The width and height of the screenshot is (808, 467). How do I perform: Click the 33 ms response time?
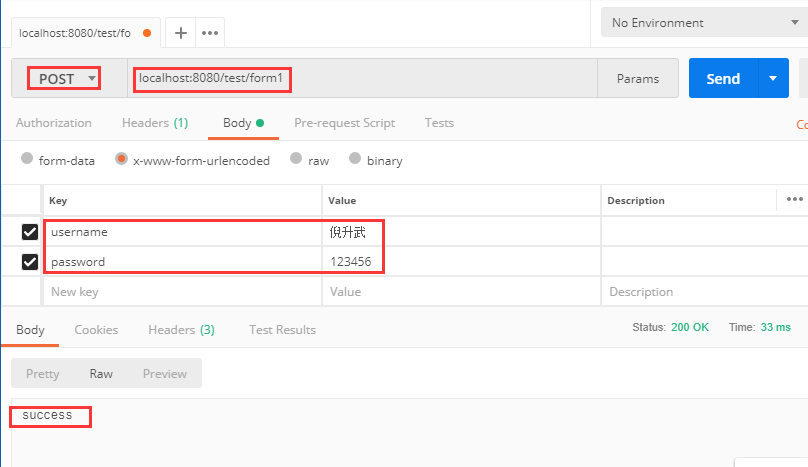point(776,327)
